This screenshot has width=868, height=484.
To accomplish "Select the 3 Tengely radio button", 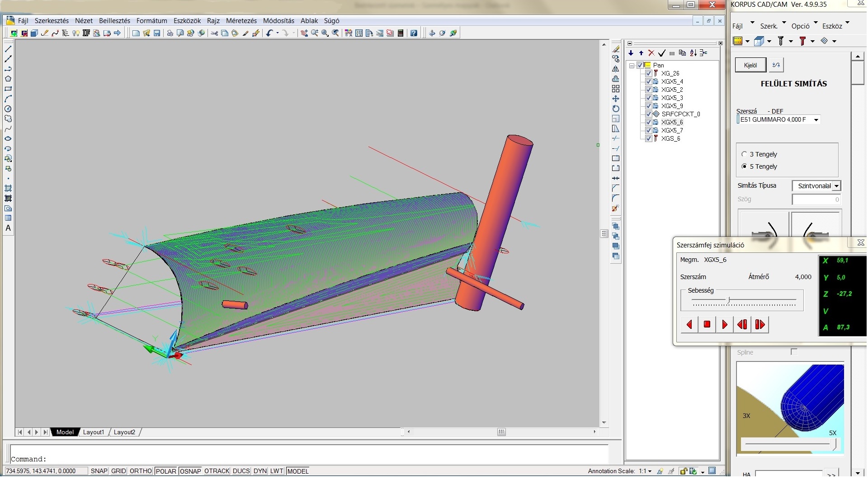I will pyautogui.click(x=744, y=154).
